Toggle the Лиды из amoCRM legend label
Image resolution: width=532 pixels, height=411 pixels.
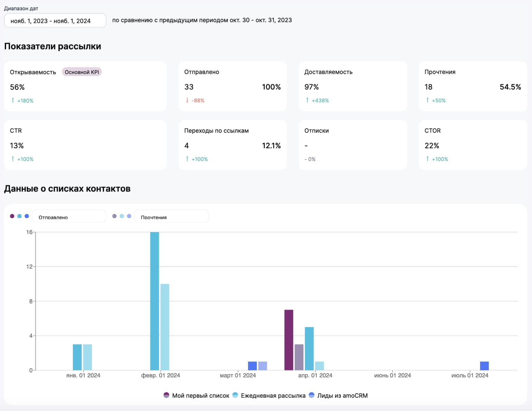click(342, 396)
